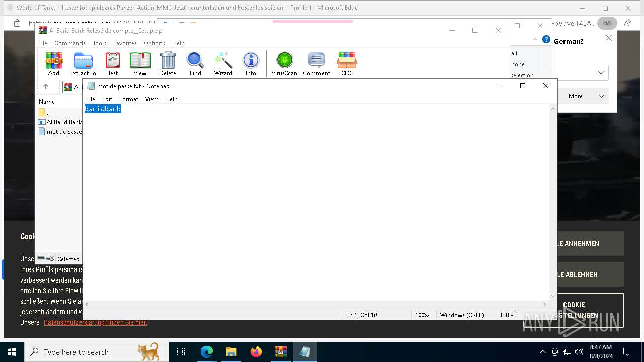This screenshot has height=362, width=644.
Task: Click the Add icon in WinRAR toolbar
Action: (54, 64)
